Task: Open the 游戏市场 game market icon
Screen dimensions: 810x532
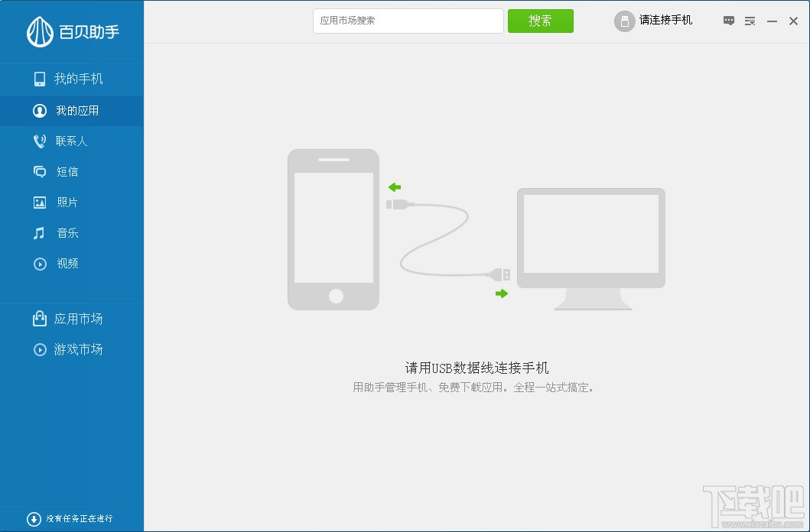Action: [x=38, y=349]
